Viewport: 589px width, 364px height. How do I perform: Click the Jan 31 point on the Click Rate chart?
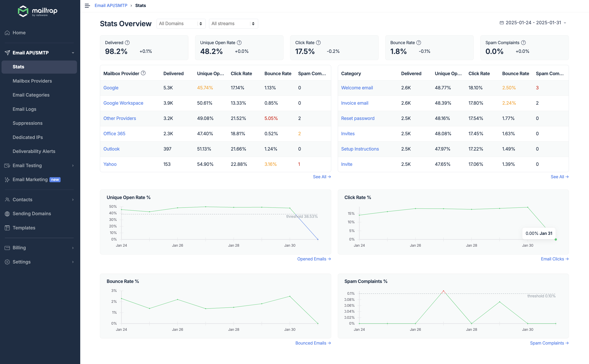tap(556, 239)
